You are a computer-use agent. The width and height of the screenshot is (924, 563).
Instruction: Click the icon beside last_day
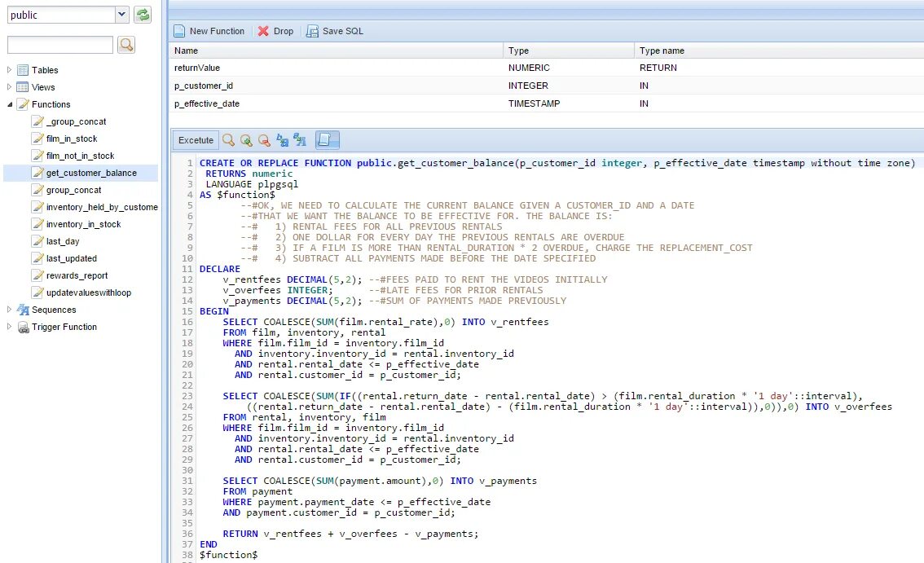[37, 241]
